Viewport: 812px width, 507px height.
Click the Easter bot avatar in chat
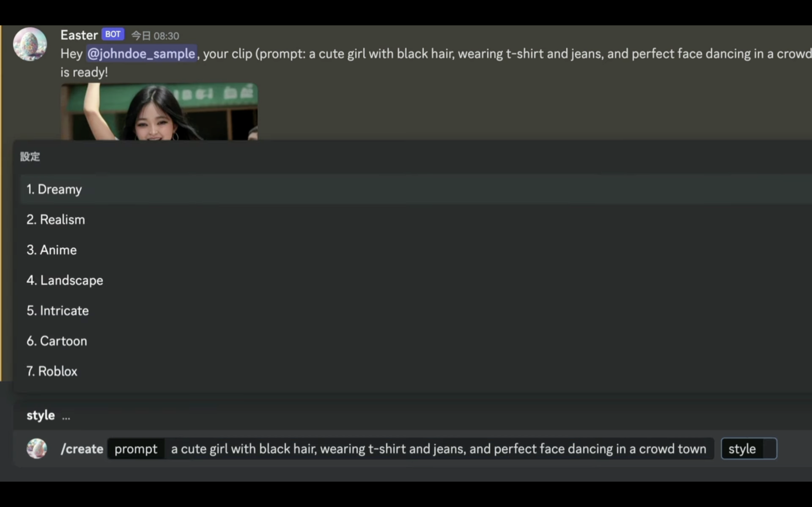30,44
